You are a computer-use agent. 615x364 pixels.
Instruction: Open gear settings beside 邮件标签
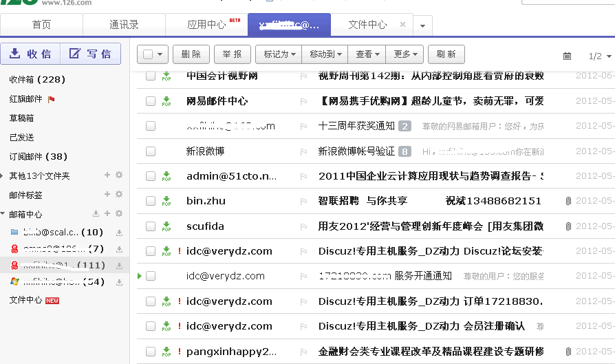[119, 194]
